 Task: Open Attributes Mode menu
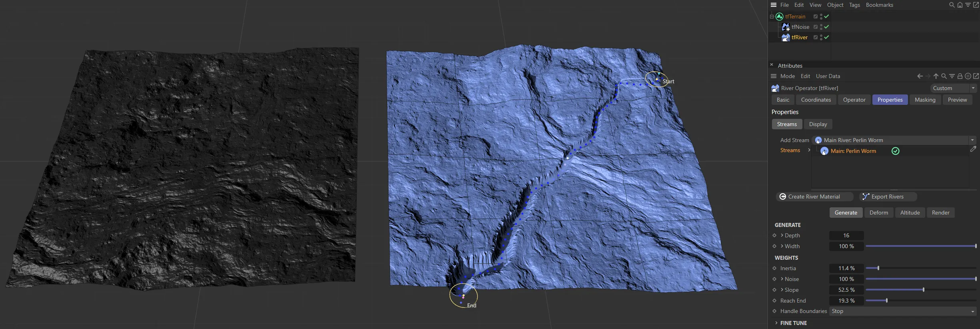point(787,76)
